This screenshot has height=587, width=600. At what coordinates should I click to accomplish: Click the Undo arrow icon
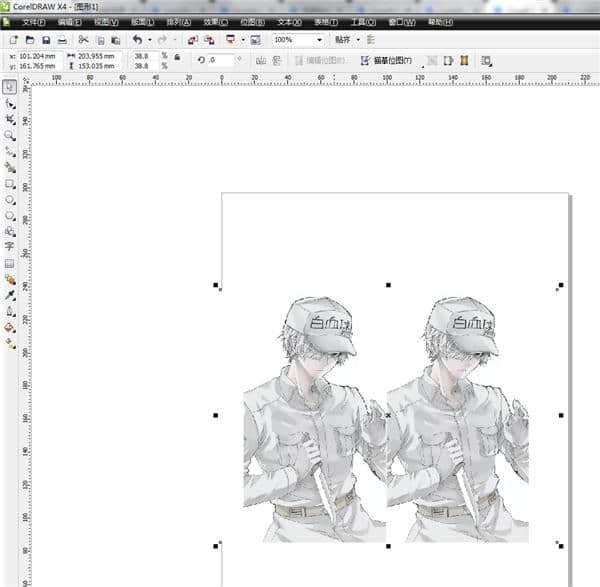pyautogui.click(x=137, y=40)
